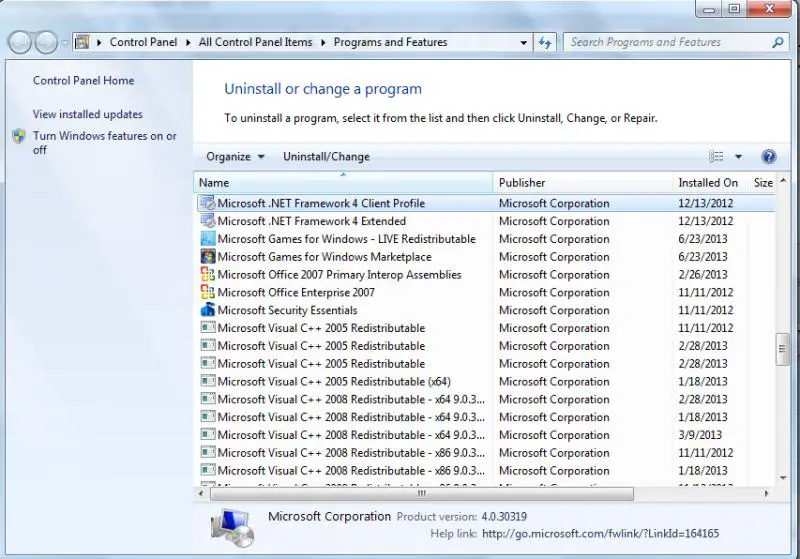The image size is (800, 559).
Task: Click Games for Windows Marketplace icon
Action: tap(208, 257)
